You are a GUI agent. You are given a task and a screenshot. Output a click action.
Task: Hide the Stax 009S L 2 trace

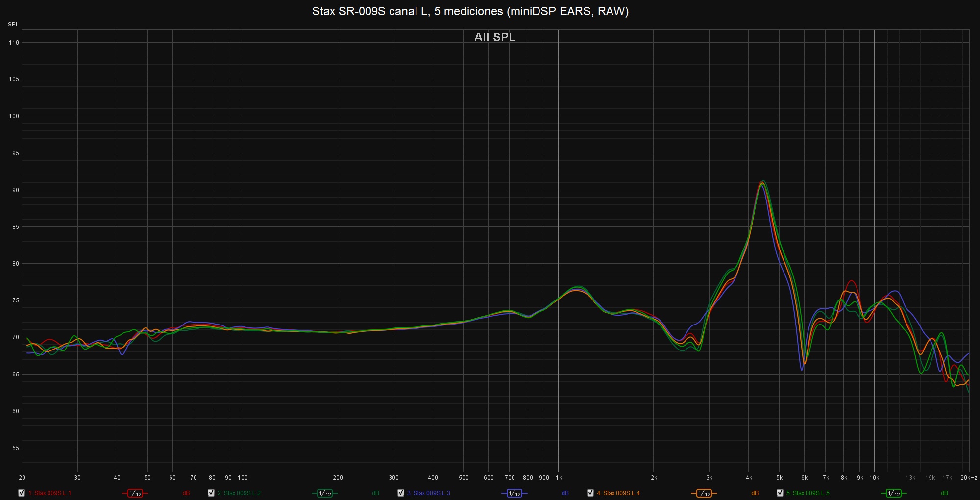211,493
